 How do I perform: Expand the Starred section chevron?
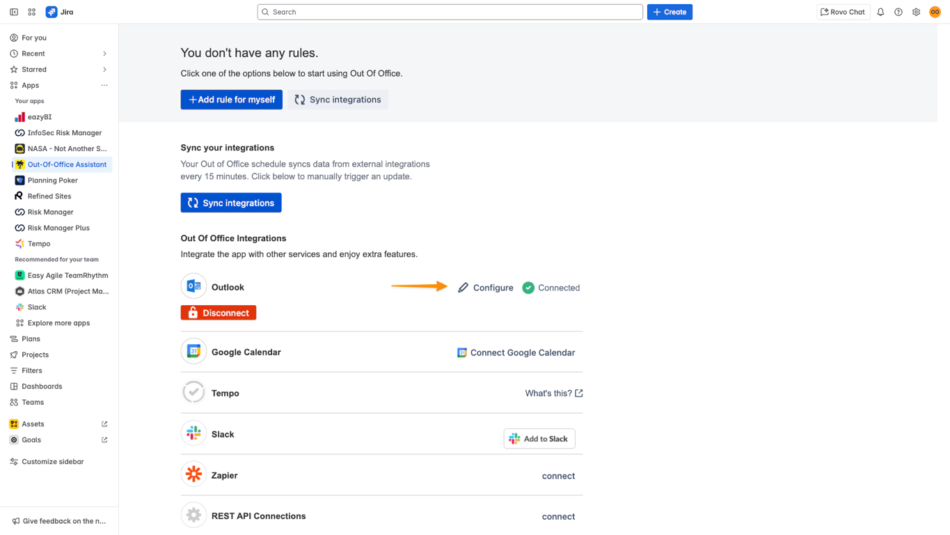point(104,70)
